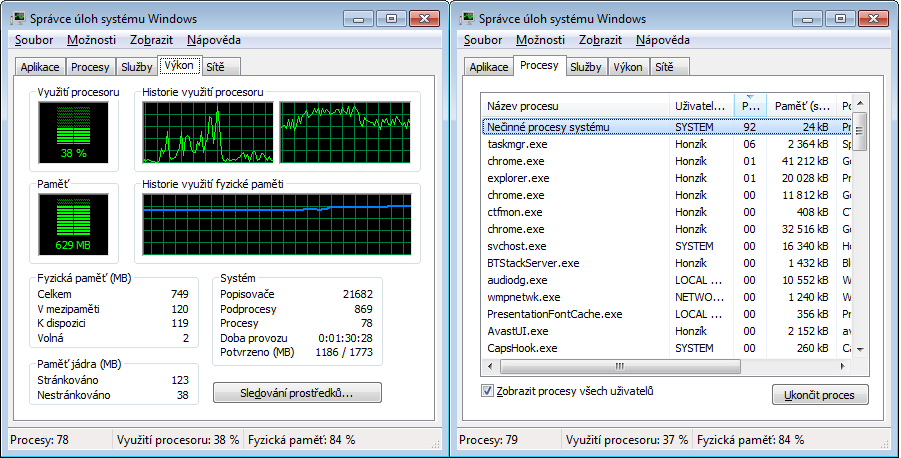The height and width of the screenshot is (458, 901).
Task: Open Možnosti menu in right window
Action: 541,40
